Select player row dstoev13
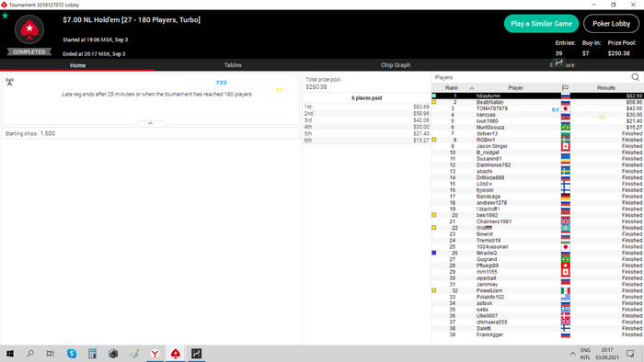 coord(537,133)
